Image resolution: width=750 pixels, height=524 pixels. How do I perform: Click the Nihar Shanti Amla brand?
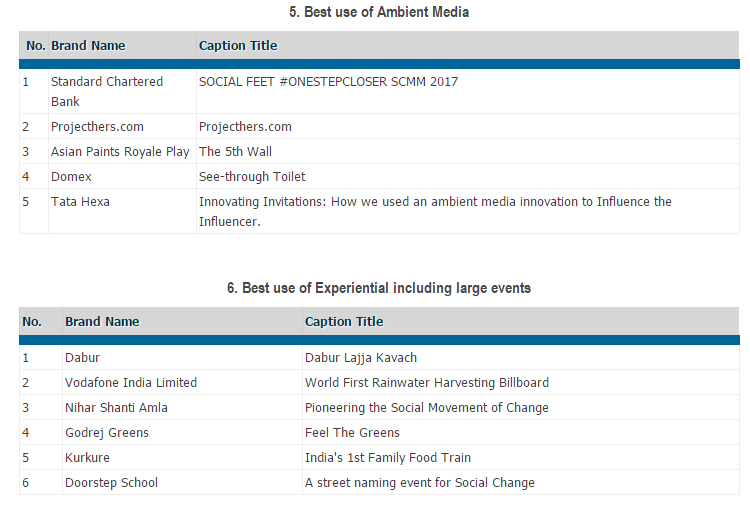tap(116, 408)
